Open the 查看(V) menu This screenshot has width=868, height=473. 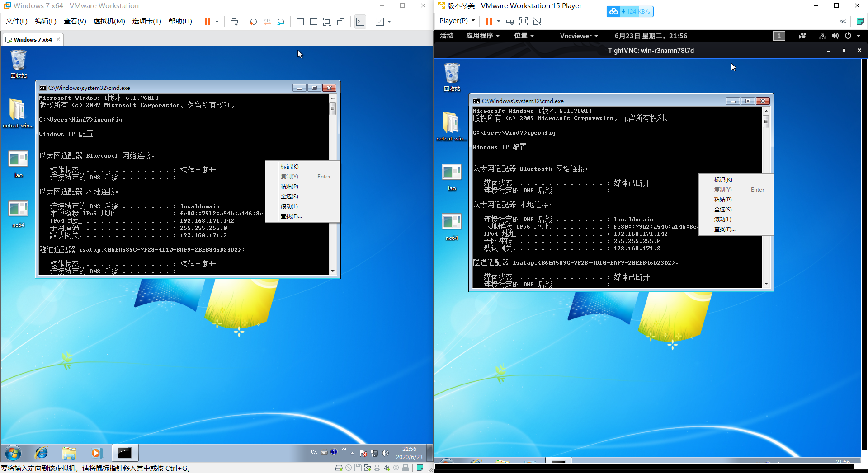(x=75, y=21)
